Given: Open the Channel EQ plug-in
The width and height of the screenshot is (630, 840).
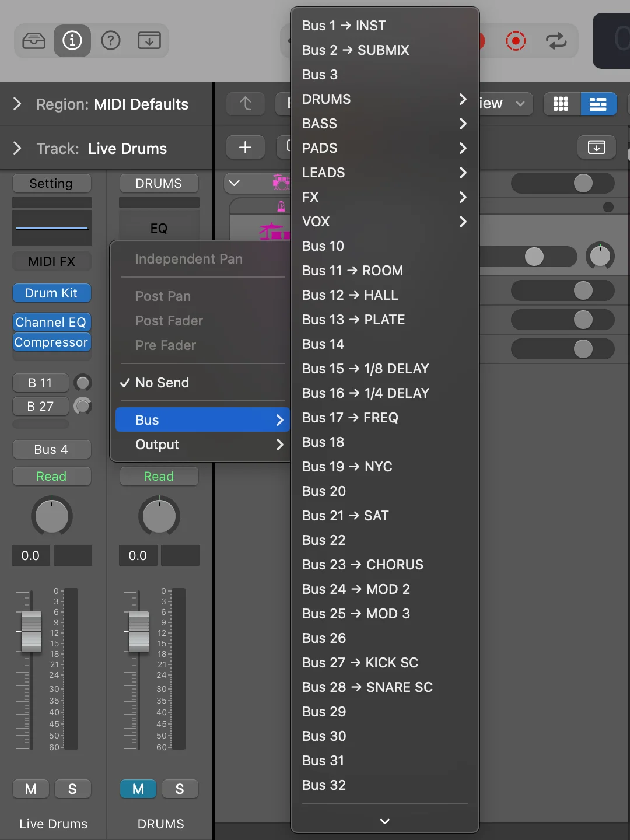Looking at the screenshot, I should 52,322.
